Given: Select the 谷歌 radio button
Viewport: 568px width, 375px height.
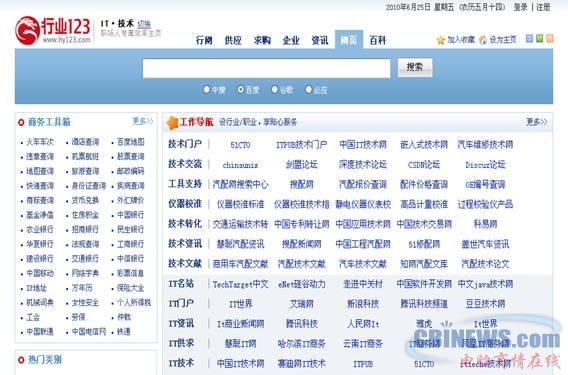Looking at the screenshot, I should 275,89.
